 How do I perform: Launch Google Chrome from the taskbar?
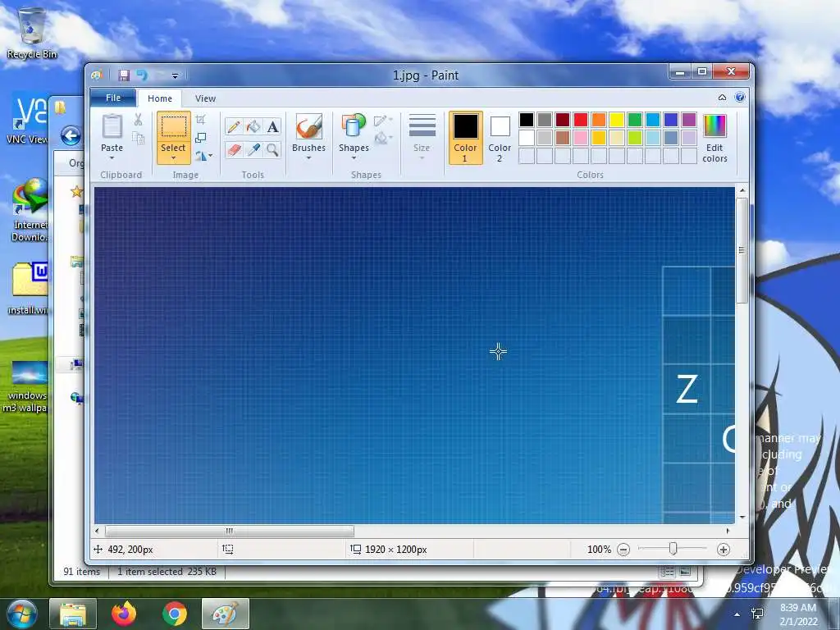tap(175, 614)
